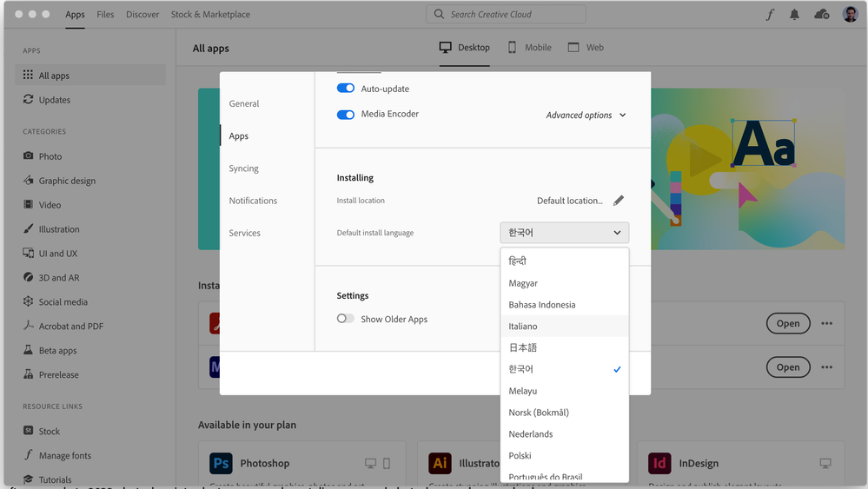Click the Acrobat and PDF icon

coord(28,325)
